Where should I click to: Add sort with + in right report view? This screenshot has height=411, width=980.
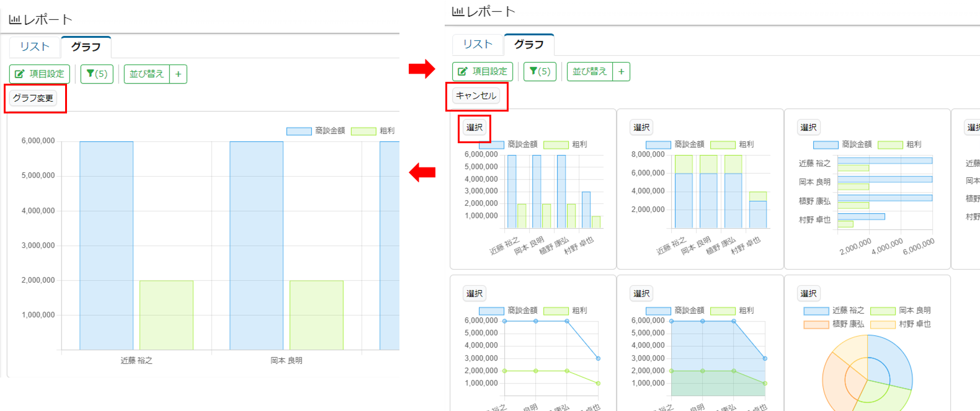tap(621, 71)
